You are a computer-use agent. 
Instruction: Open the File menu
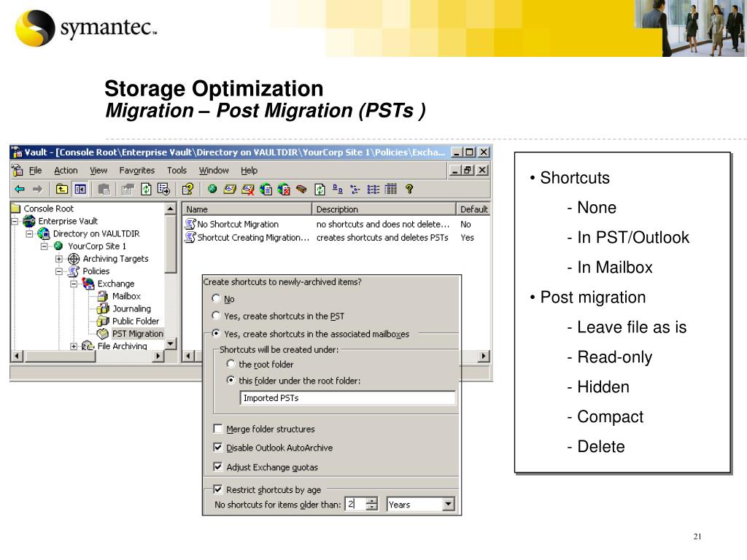35,171
